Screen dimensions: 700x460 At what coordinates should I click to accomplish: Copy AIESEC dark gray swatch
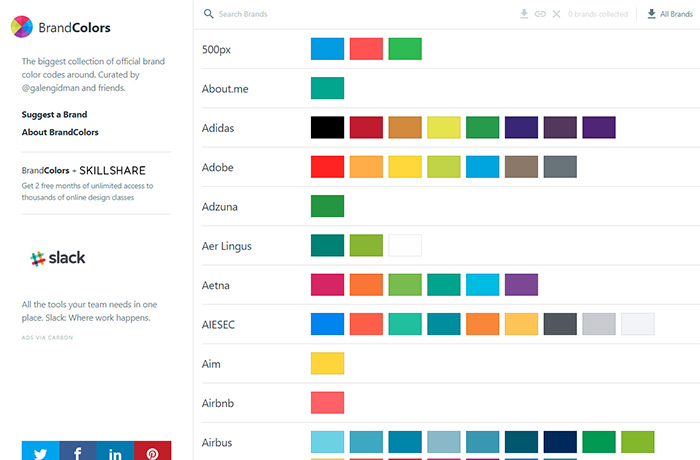560,324
